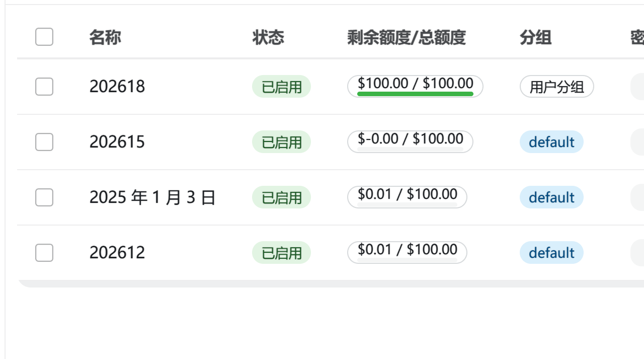
Task: Click the quota pill in the 202612 row
Action: click(x=407, y=252)
